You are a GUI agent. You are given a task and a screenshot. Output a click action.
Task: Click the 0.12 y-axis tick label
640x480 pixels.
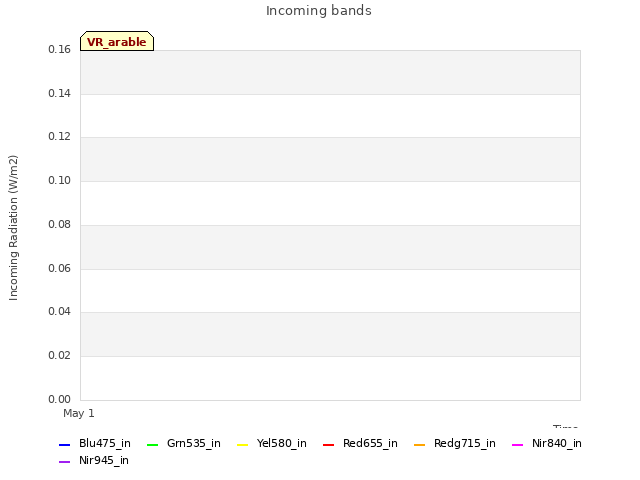(x=60, y=136)
